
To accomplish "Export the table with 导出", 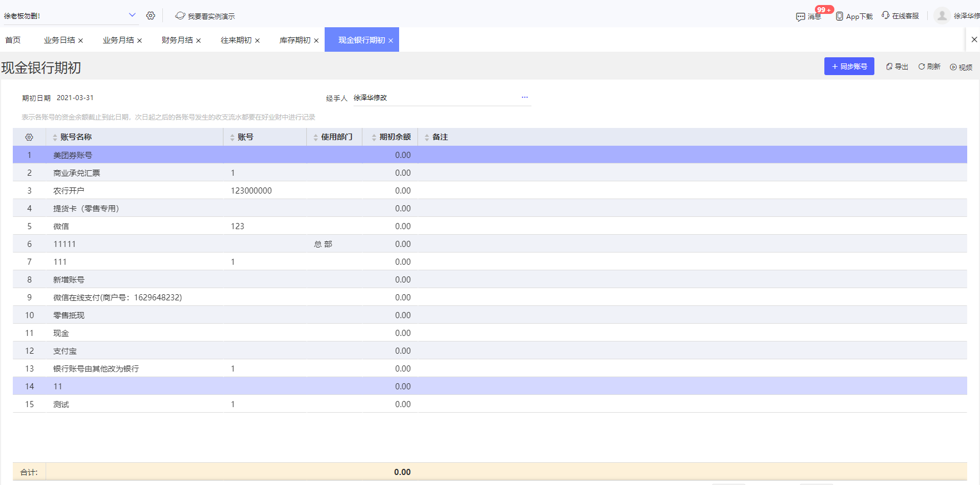I will point(897,67).
